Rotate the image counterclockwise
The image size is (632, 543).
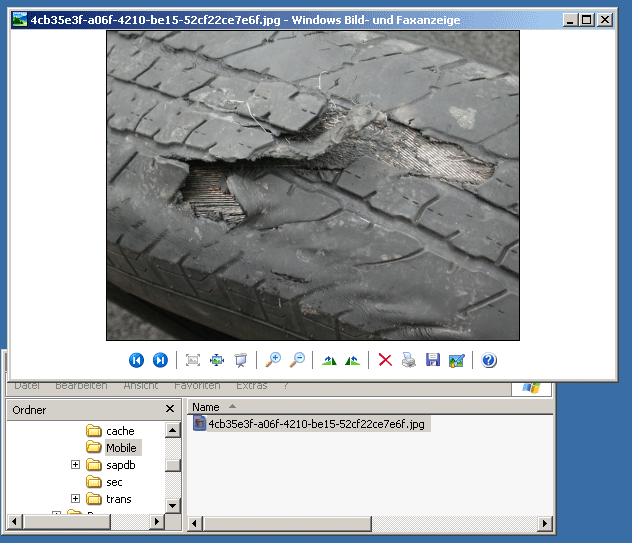(x=352, y=360)
